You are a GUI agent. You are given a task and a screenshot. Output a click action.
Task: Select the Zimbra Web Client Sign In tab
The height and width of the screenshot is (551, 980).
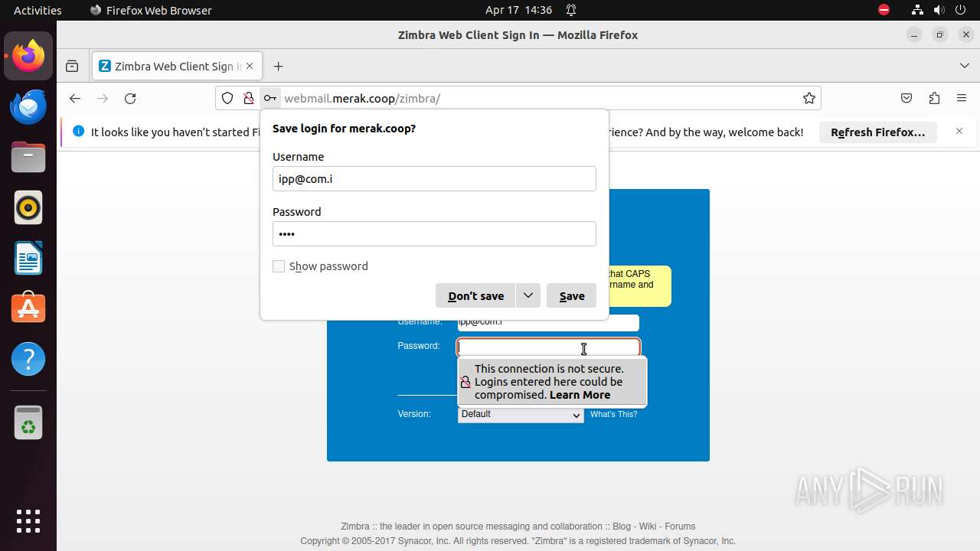point(177,67)
